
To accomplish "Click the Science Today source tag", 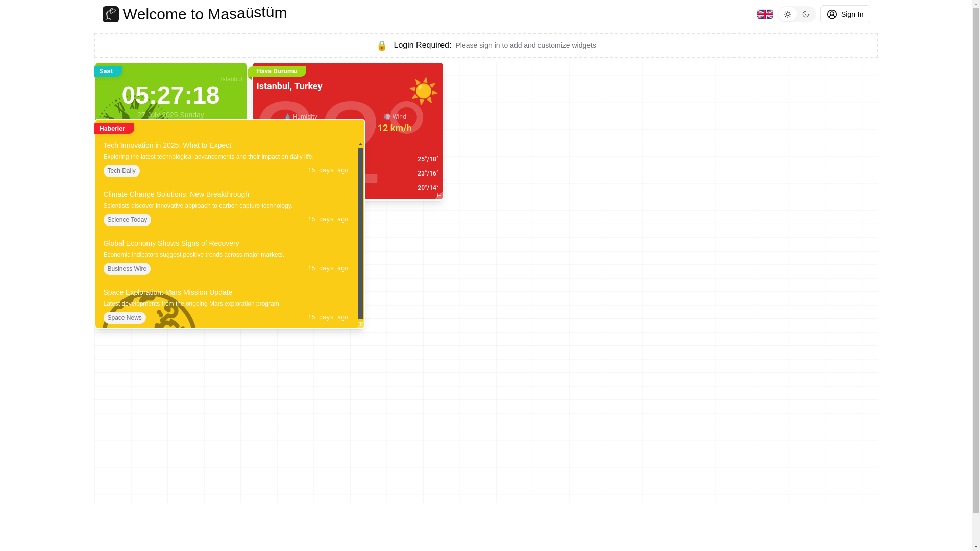I will (x=127, y=220).
